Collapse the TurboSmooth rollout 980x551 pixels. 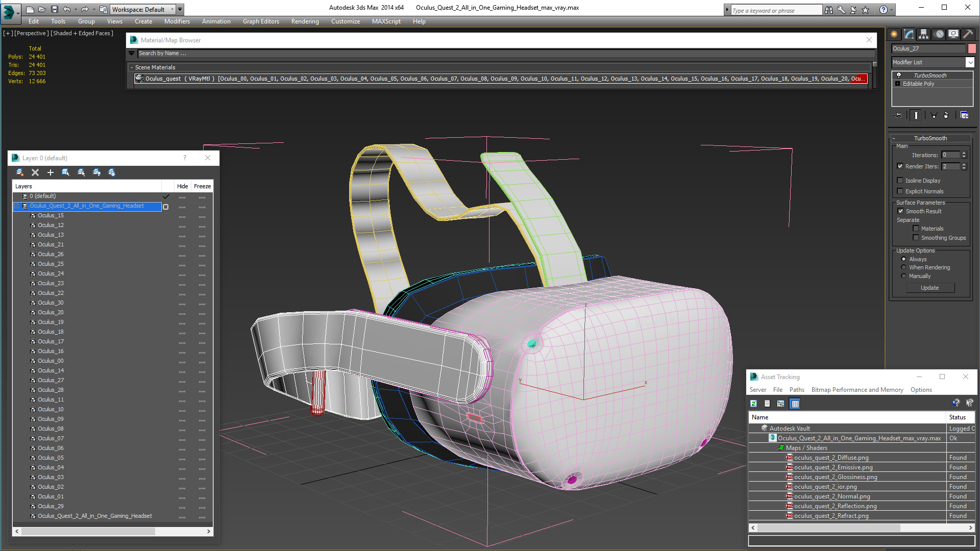[x=894, y=138]
